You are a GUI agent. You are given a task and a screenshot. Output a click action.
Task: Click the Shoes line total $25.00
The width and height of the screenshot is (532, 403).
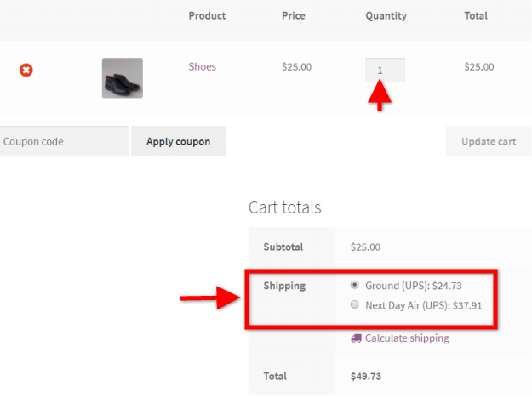pos(479,67)
